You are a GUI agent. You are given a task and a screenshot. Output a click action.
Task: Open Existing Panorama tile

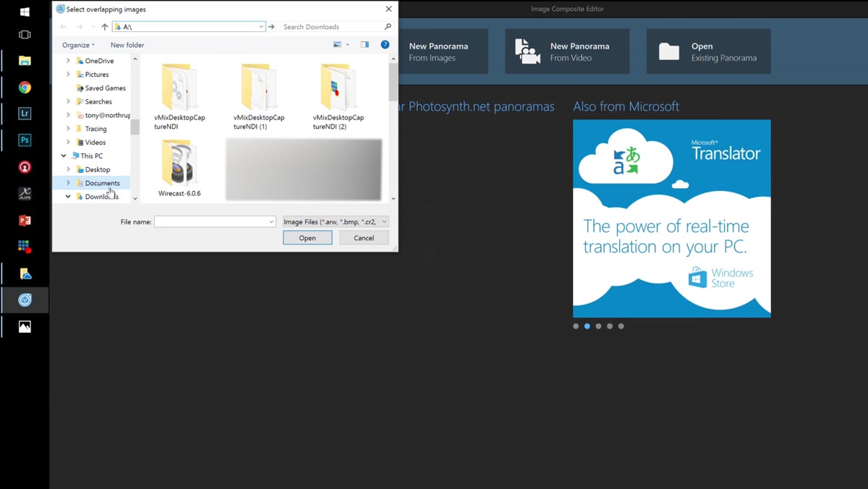point(708,51)
